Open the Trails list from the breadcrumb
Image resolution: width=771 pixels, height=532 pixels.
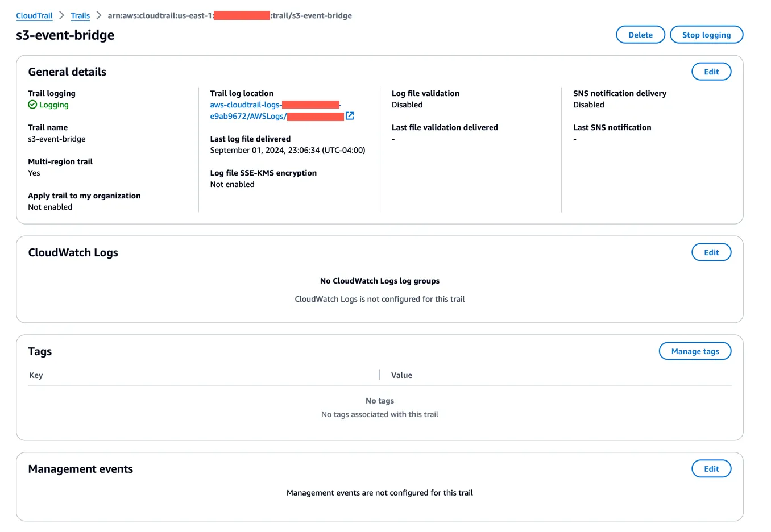tap(80, 15)
